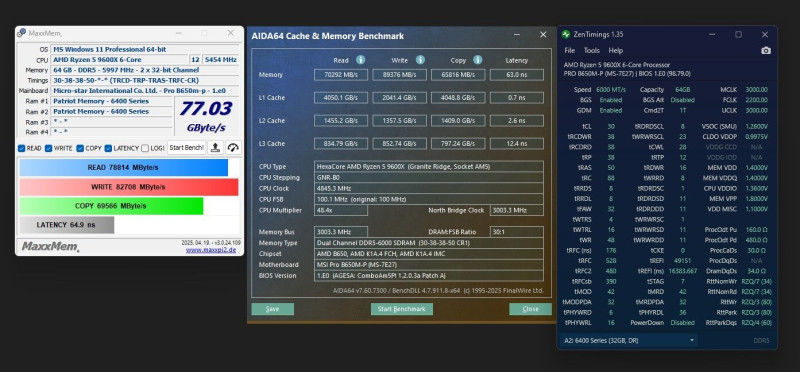Click the Speed 6000 MT/s value in ZenTimings
Screen dimensions: 800x372
tap(610, 89)
